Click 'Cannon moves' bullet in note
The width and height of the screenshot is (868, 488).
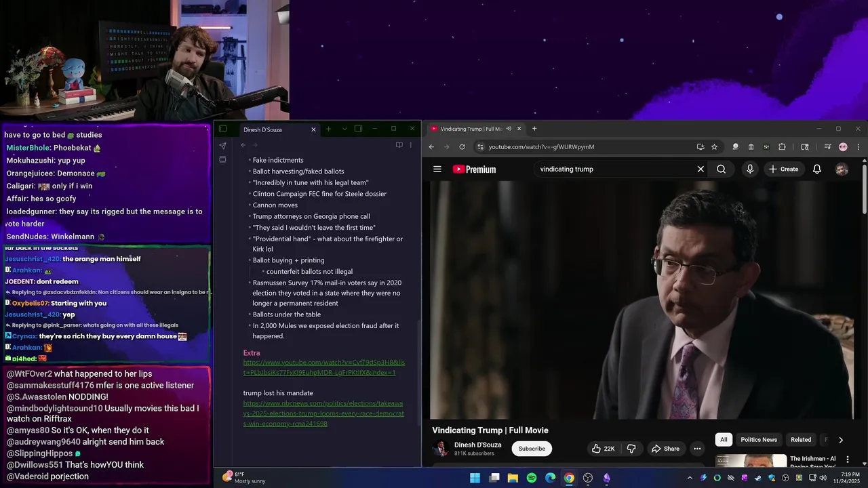pyautogui.click(x=275, y=205)
